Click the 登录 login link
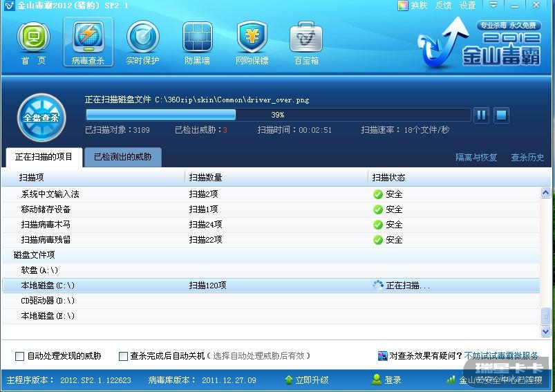The width and height of the screenshot is (555, 392). click(x=393, y=380)
